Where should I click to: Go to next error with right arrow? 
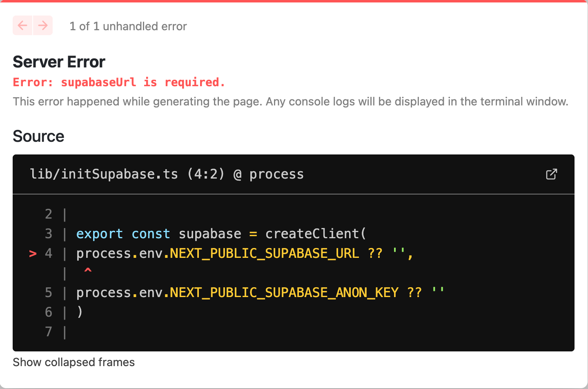[43, 25]
